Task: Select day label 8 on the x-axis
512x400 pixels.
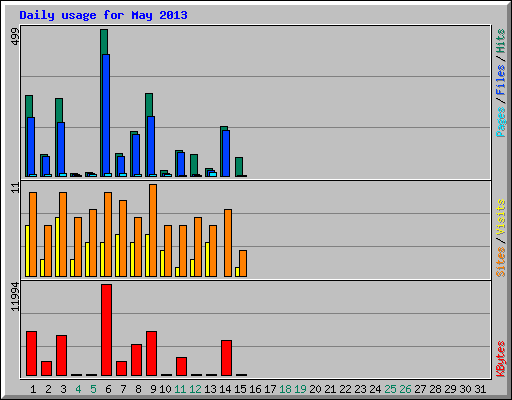Action: [x=138, y=389]
